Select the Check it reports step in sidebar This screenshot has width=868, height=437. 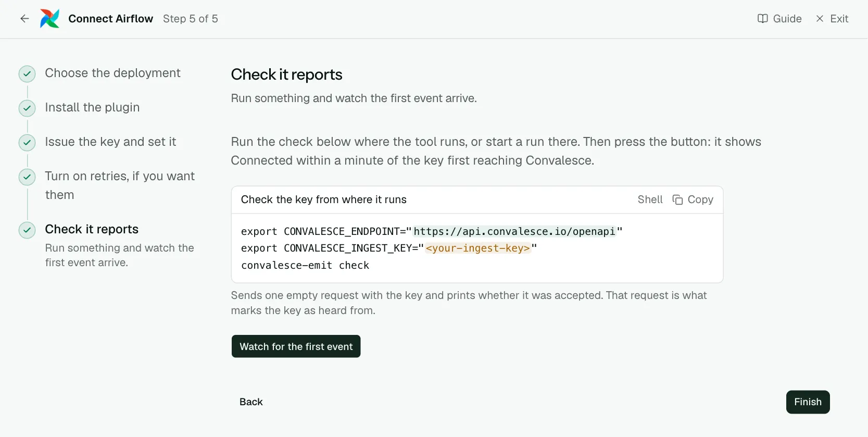point(92,229)
